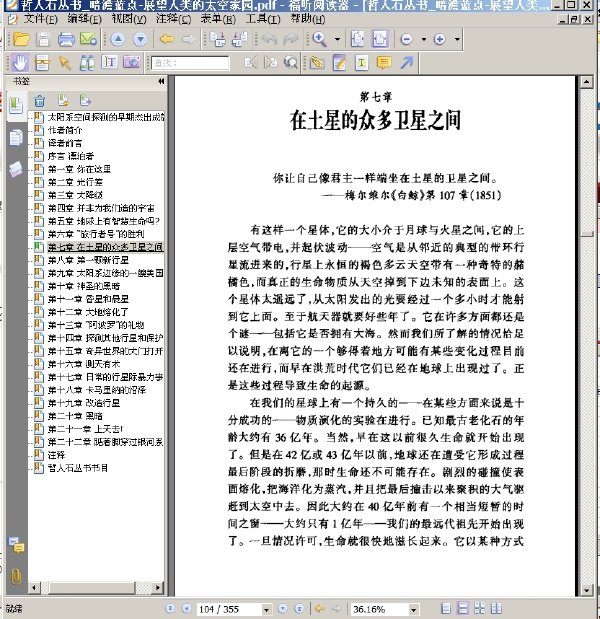This screenshot has height=619, width=600.
Task: Open the zoom percentage dropdown 36.16%
Action: [413, 609]
